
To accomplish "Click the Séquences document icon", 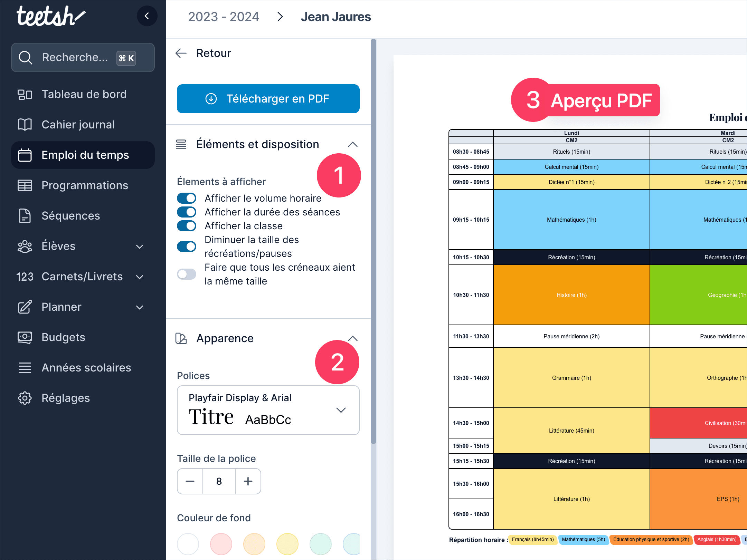I will tap(25, 216).
